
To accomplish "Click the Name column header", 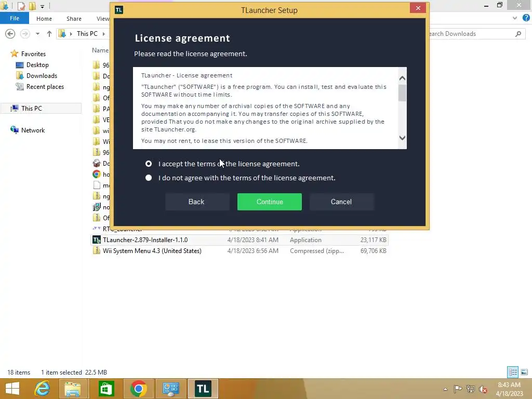I will pos(100,50).
